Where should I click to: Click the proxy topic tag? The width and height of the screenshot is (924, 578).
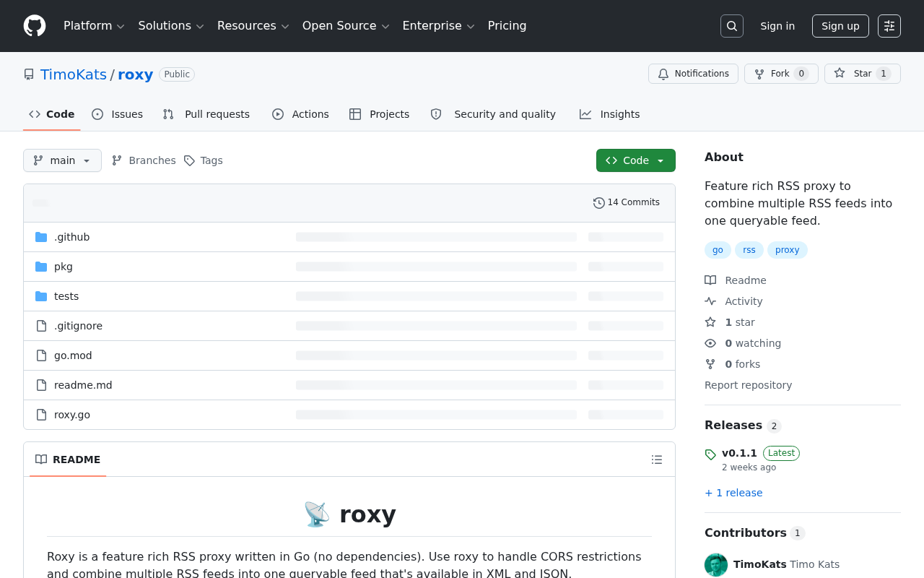click(x=788, y=250)
